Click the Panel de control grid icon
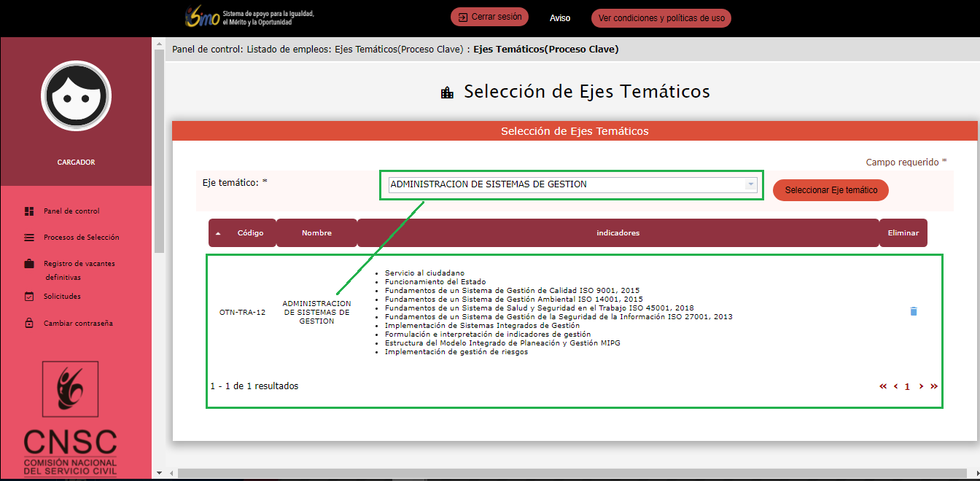980x481 pixels. (x=29, y=211)
